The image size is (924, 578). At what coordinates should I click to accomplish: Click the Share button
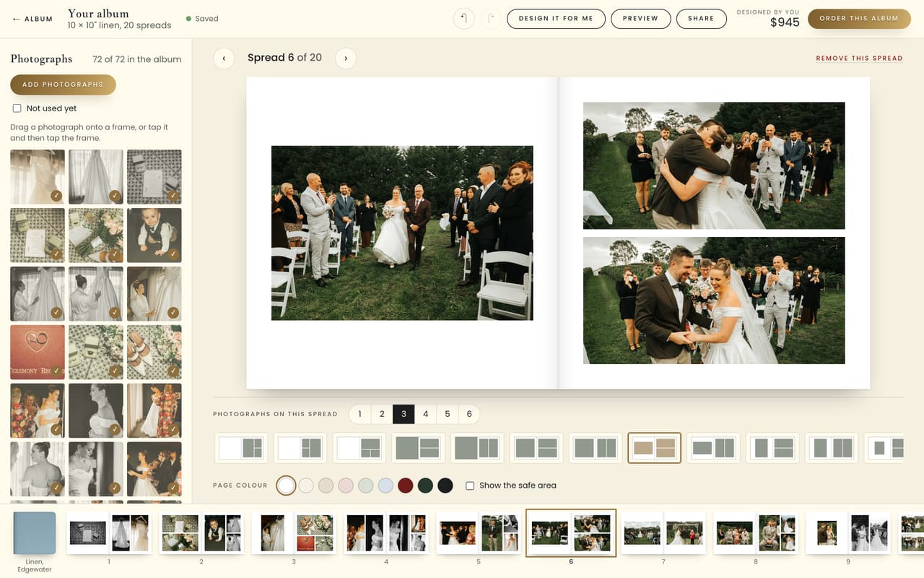[701, 19]
